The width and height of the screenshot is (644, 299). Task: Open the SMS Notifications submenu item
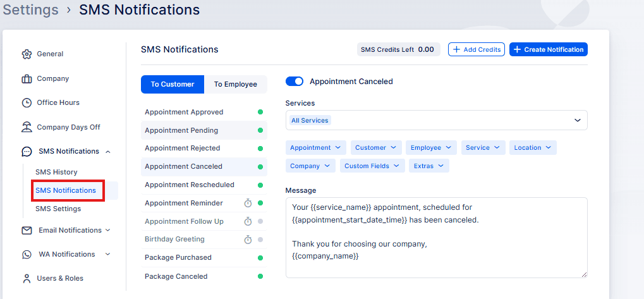point(66,190)
